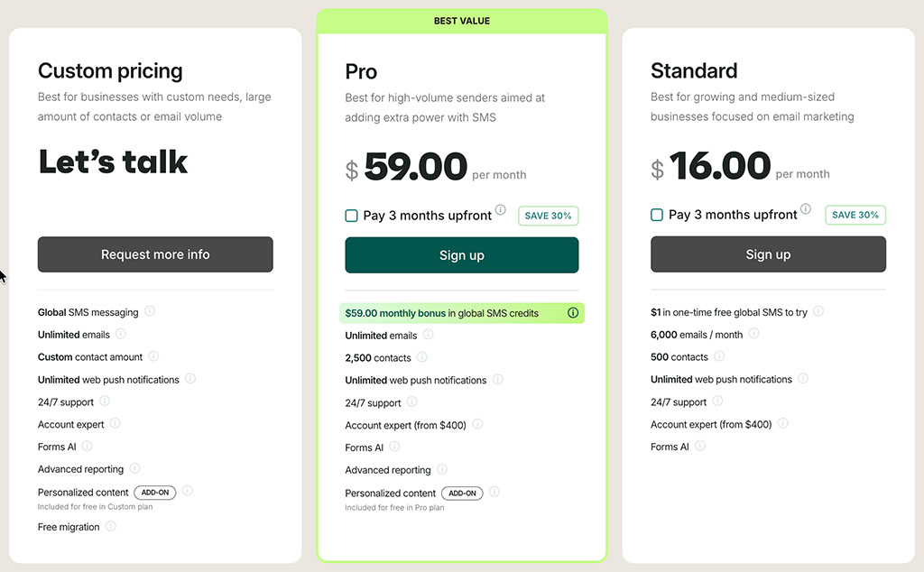This screenshot has width=924, height=572.
Task: Sign up for the Standard plan
Action: click(x=768, y=254)
